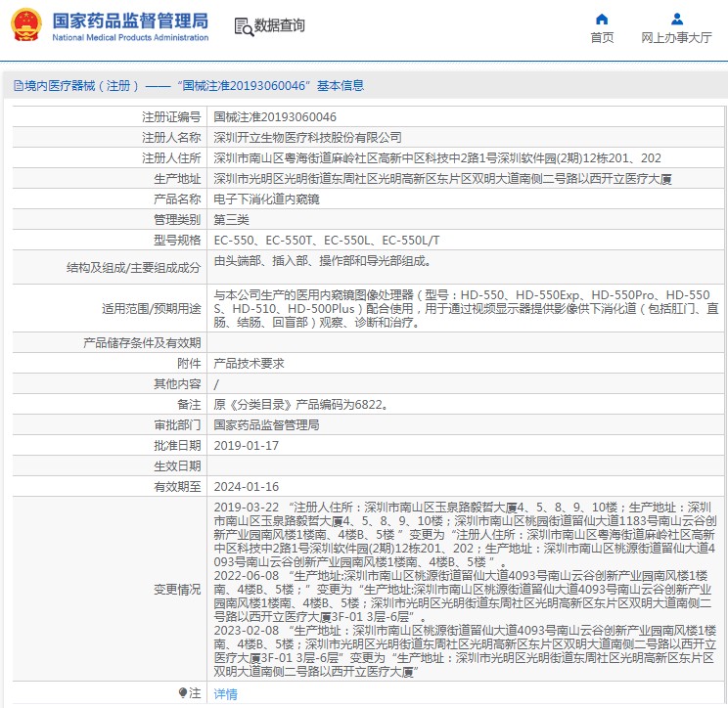Click the 适用范围/预期用途 description text
Screen dimensions: 728x708
pos(466,309)
